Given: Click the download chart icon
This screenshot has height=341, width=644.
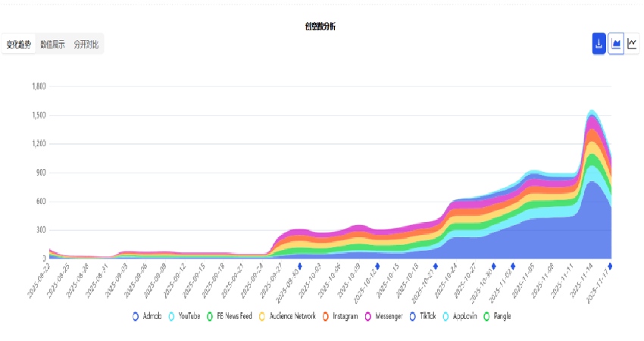Looking at the screenshot, I should (x=599, y=44).
